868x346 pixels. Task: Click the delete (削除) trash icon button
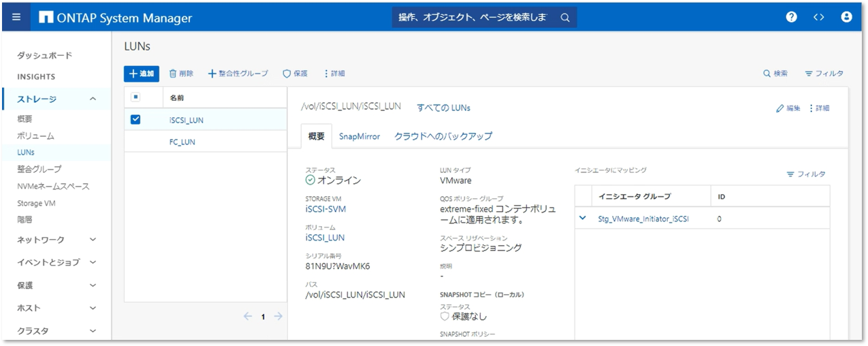coord(181,74)
